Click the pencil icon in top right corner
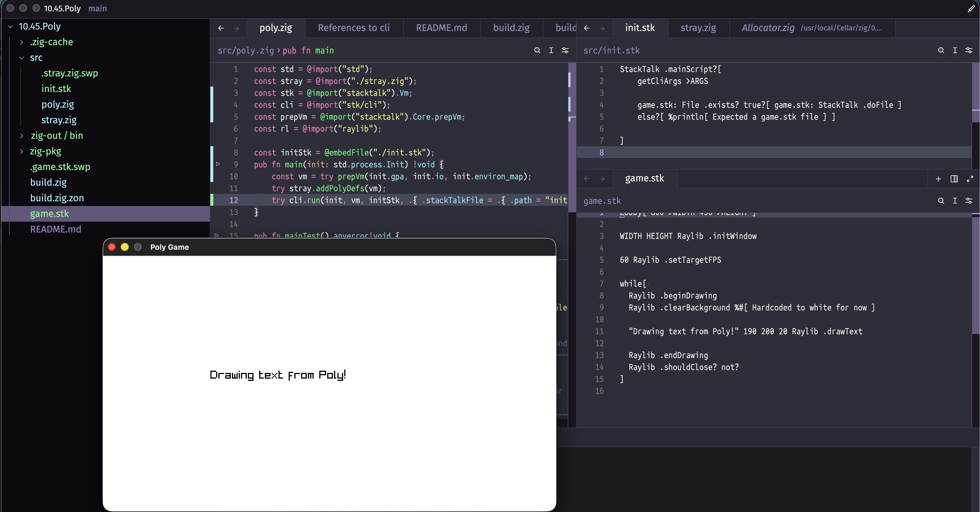This screenshot has width=980, height=512. tap(971, 9)
